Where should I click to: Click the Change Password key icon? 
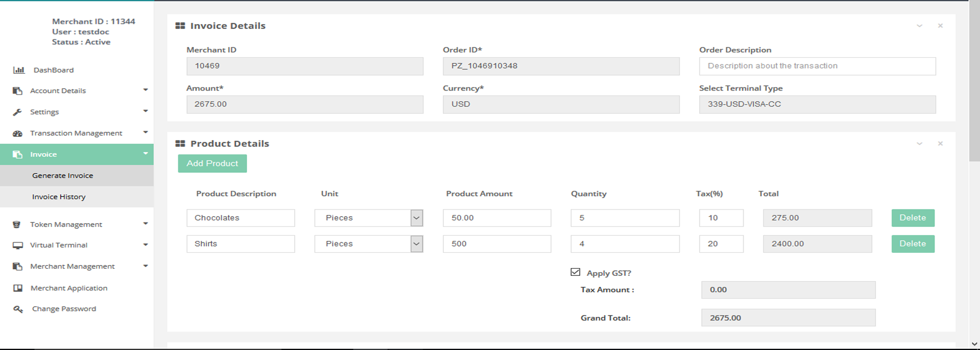[x=18, y=309]
